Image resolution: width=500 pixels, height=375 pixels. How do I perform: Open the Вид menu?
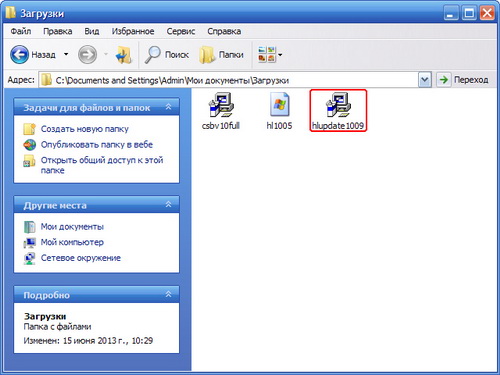(92, 31)
